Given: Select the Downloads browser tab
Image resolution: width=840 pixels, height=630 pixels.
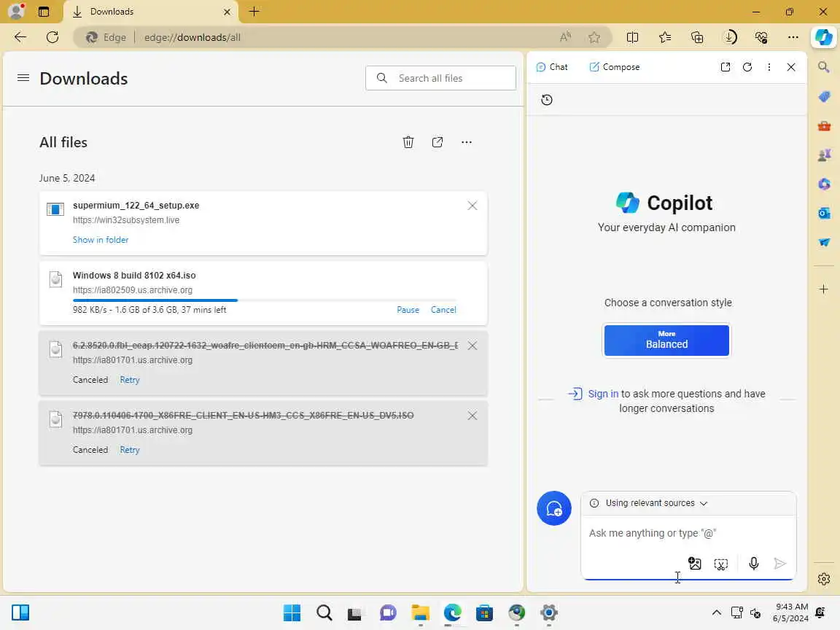Looking at the screenshot, I should pos(150,12).
